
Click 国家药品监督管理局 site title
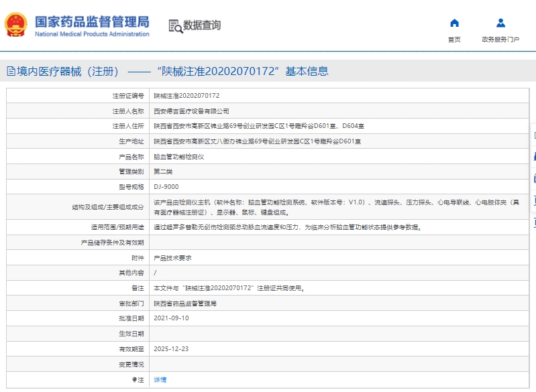pyautogui.click(x=92, y=20)
